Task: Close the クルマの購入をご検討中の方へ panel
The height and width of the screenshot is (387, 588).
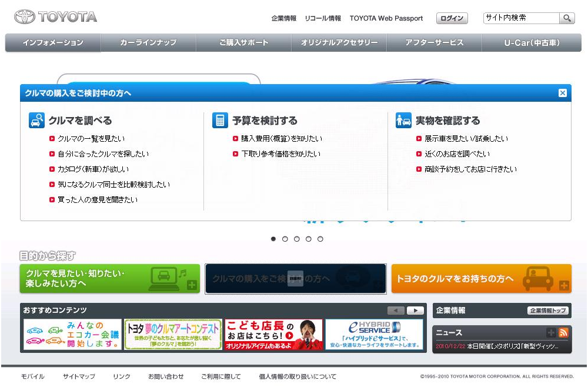Action: [x=562, y=93]
